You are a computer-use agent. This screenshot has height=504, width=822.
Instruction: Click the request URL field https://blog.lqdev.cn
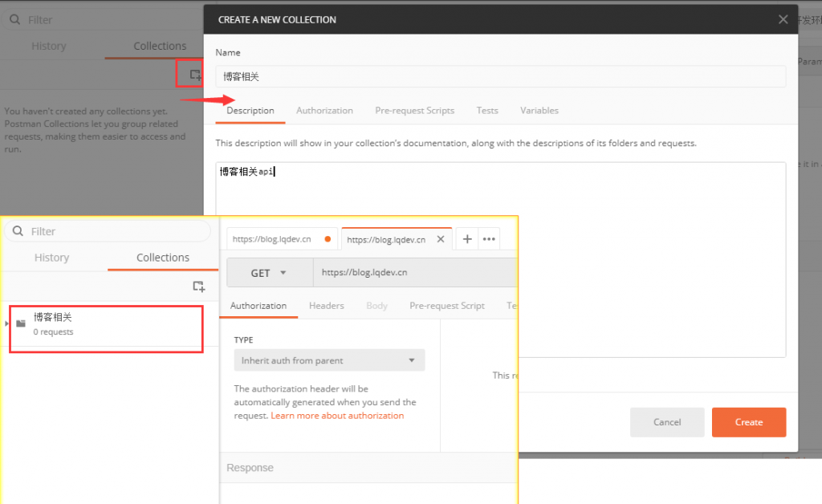[x=415, y=272]
